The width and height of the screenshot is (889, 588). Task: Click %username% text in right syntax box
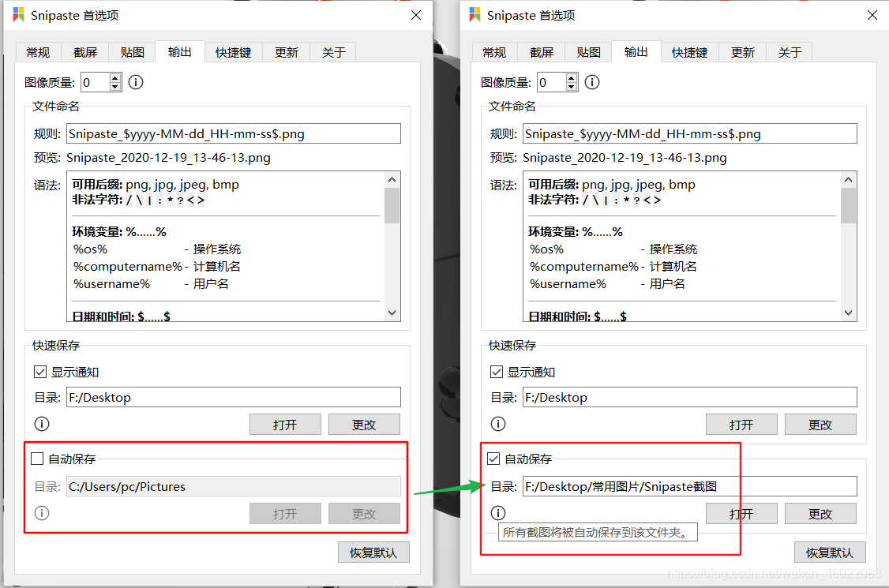pyautogui.click(x=568, y=283)
